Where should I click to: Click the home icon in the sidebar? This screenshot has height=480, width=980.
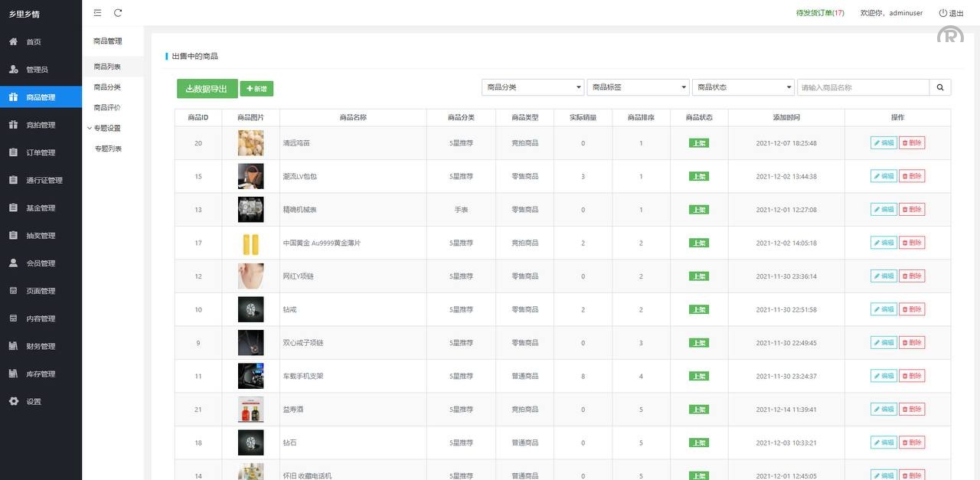tap(13, 41)
